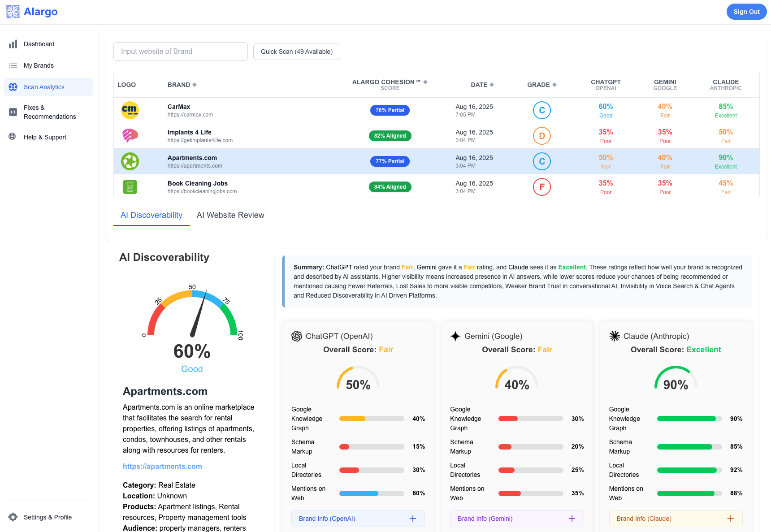
Task: Select the CarMax brand name
Action: tap(179, 107)
